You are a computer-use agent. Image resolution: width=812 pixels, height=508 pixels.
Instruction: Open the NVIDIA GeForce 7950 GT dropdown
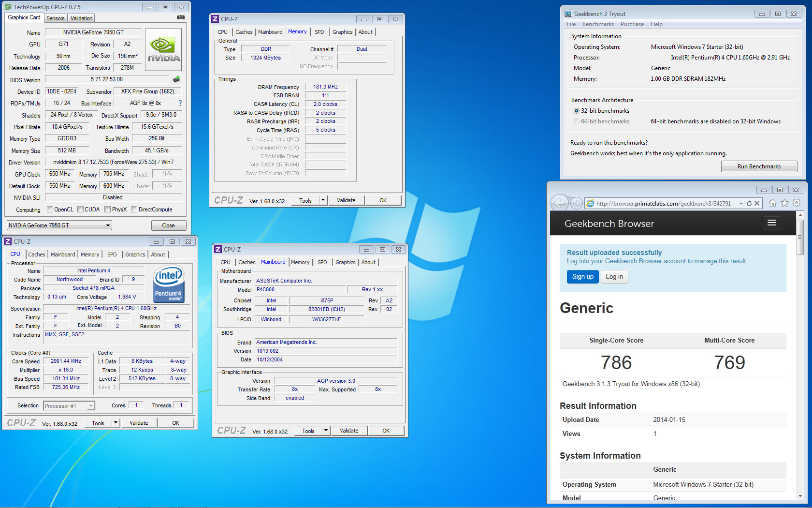59,225
